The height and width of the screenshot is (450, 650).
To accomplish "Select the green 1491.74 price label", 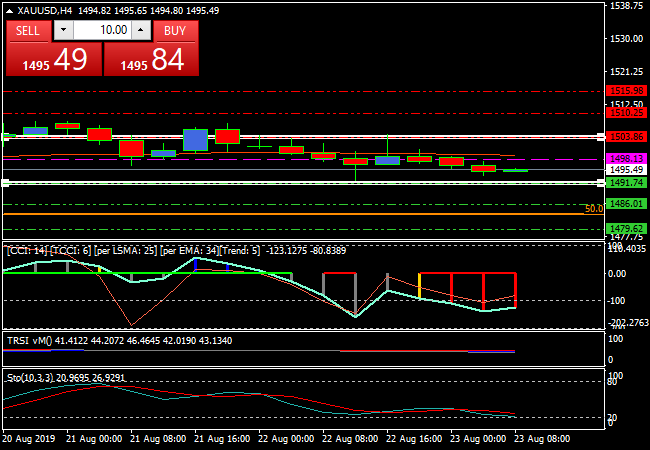I will point(625,183).
